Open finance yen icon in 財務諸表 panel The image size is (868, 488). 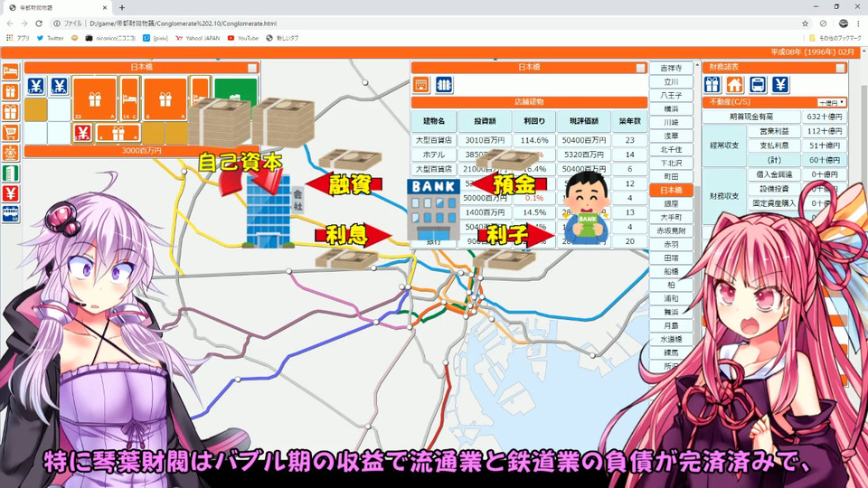point(780,85)
